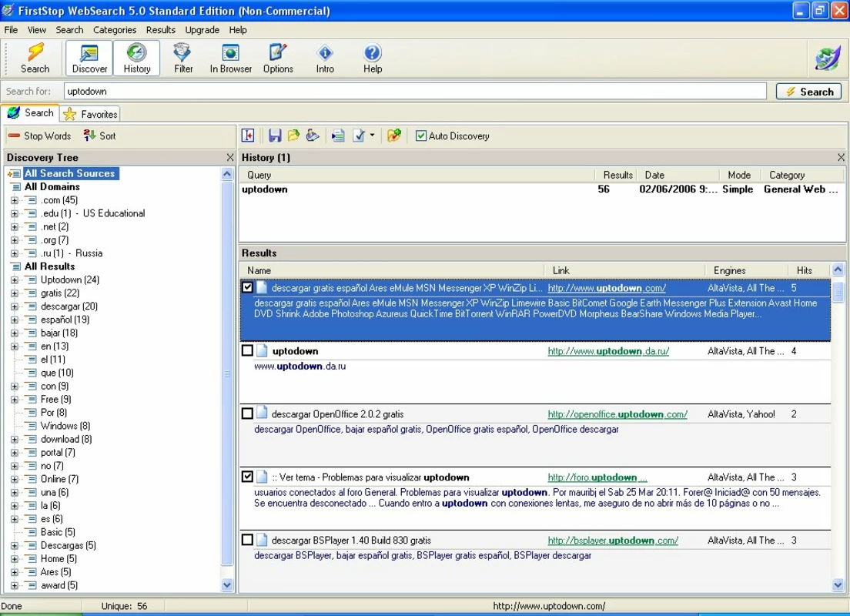Screen dimensions: 850x616
Task: Check the 'uptodown' da.ru result checkbox
Action: click(247, 351)
